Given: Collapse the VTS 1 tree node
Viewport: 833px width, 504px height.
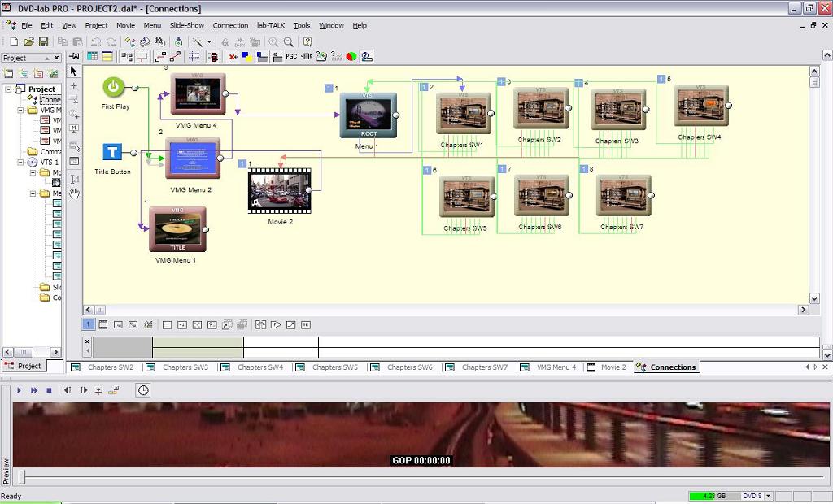Looking at the screenshot, I should [20, 162].
